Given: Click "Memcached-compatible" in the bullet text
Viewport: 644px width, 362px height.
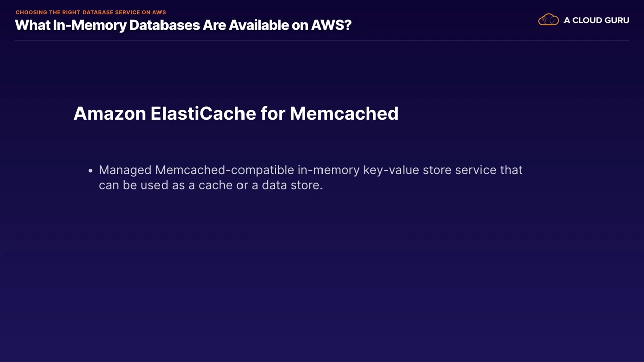Looking at the screenshot, I should 224,170.
